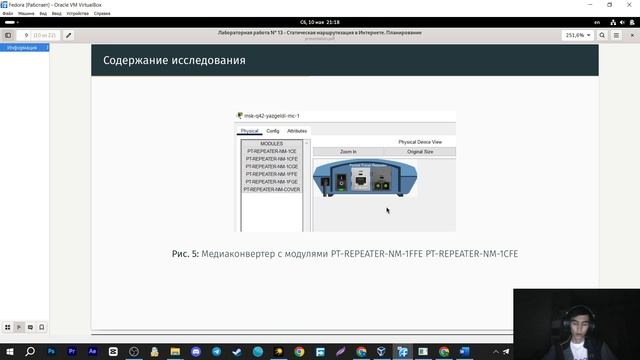Click the Zoom In button in figure
The width and height of the screenshot is (640, 360).
(x=348, y=152)
